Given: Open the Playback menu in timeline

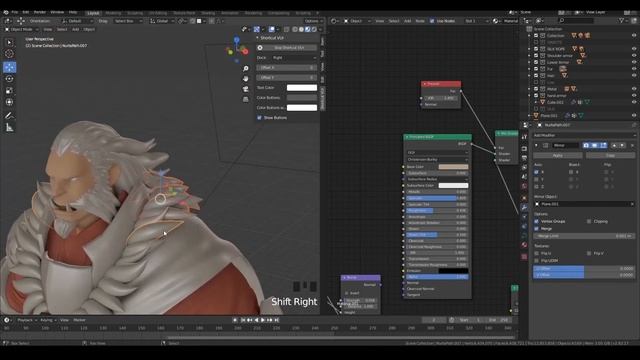Looking at the screenshot, I should coord(27,320).
